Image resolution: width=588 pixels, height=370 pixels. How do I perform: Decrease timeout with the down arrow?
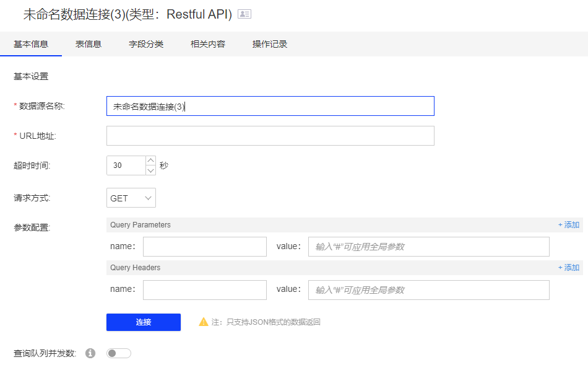[150, 170]
